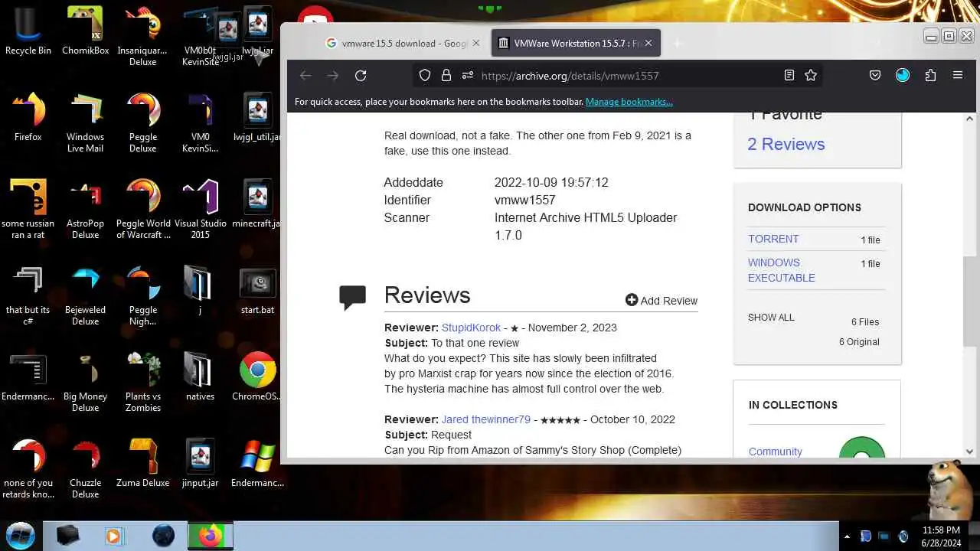Click the Reviews speech bubble icon

tap(352, 298)
